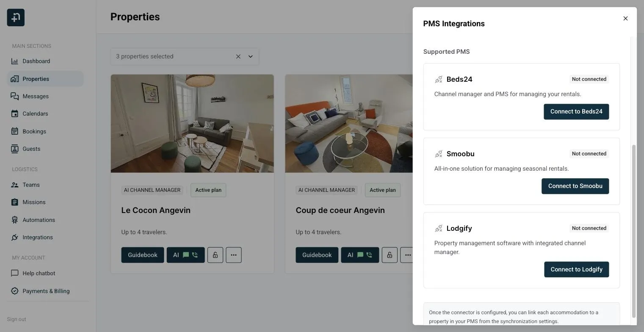This screenshot has height=332, width=644.
Task: Open AI settings for Le Cocon Angevin
Action: (185, 255)
